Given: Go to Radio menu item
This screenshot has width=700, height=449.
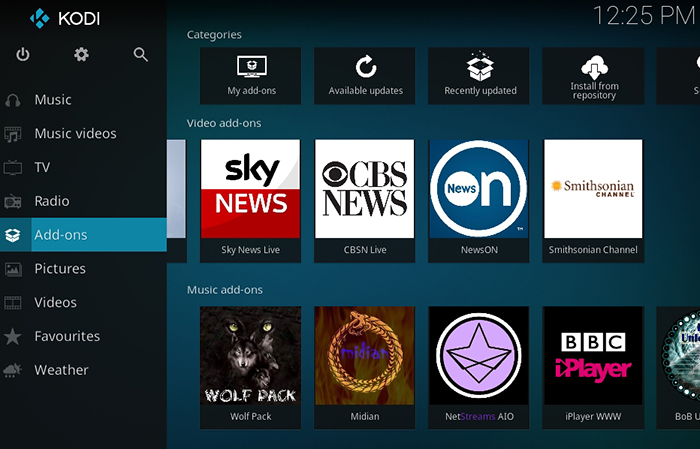Looking at the screenshot, I should point(83,201).
